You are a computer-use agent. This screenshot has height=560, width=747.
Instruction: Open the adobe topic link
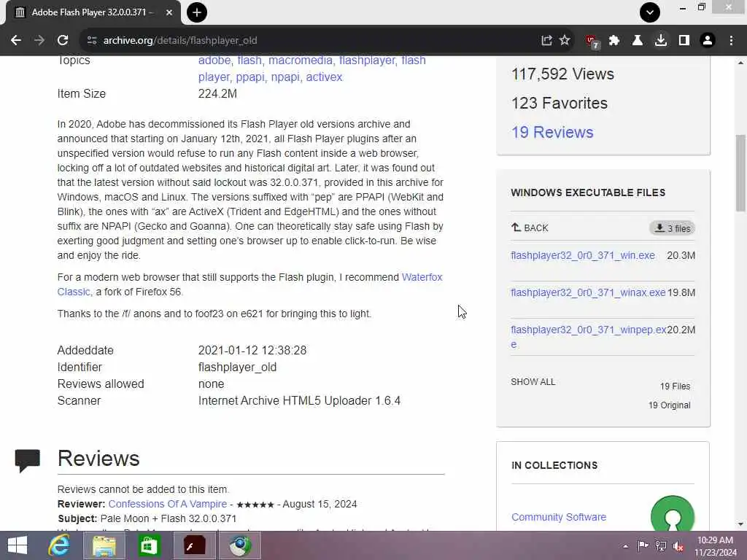point(214,61)
